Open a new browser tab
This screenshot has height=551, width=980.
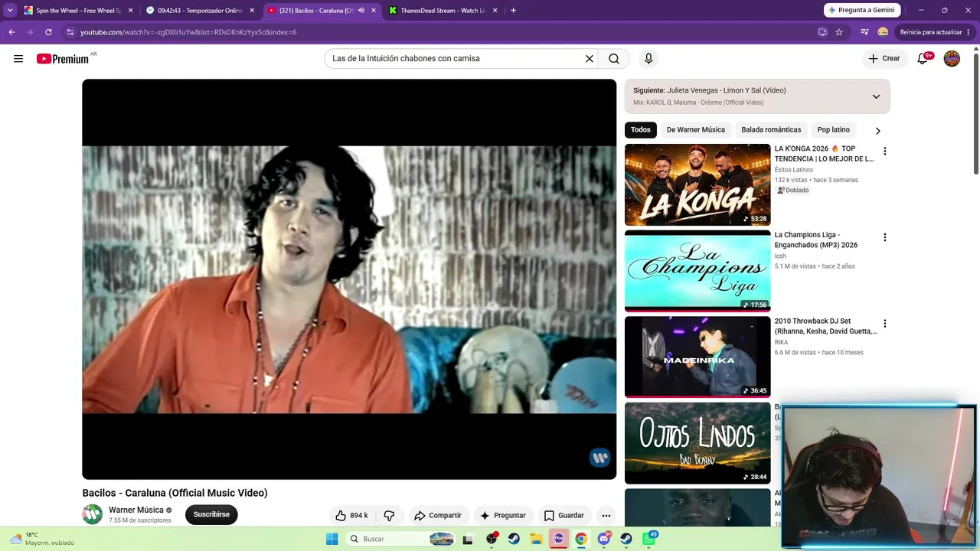pos(513,11)
